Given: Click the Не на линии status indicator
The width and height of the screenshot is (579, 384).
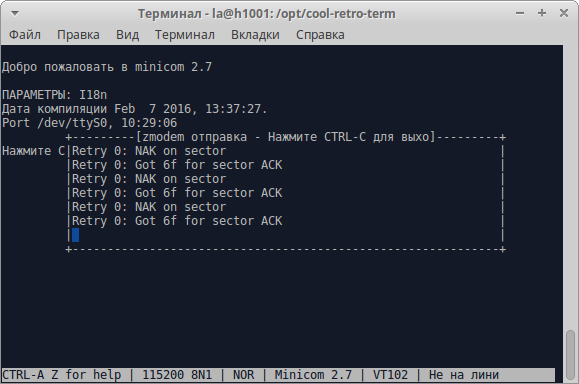Looking at the screenshot, I should coord(464,375).
